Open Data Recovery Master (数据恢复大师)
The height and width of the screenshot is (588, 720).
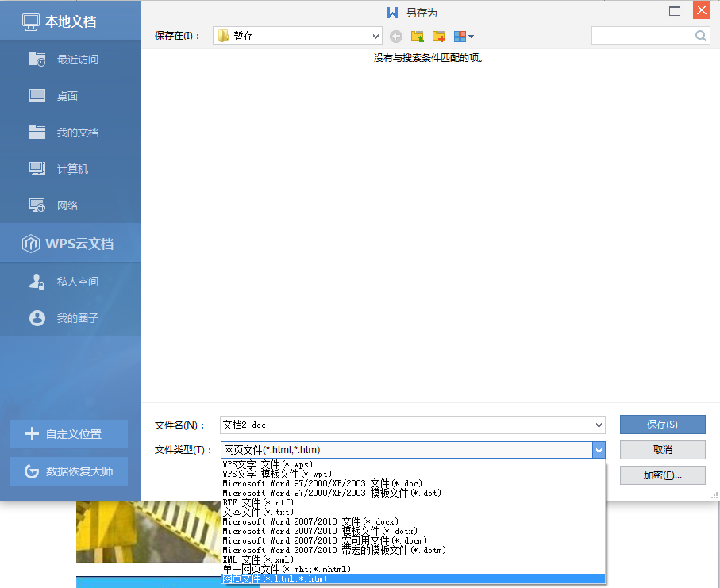(x=69, y=471)
